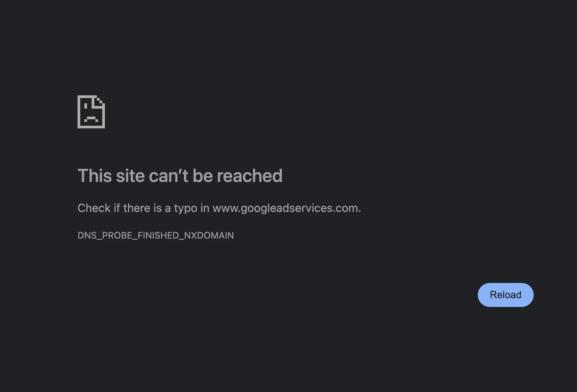Click the word "Check" in the message
The image size is (577, 392).
point(94,208)
